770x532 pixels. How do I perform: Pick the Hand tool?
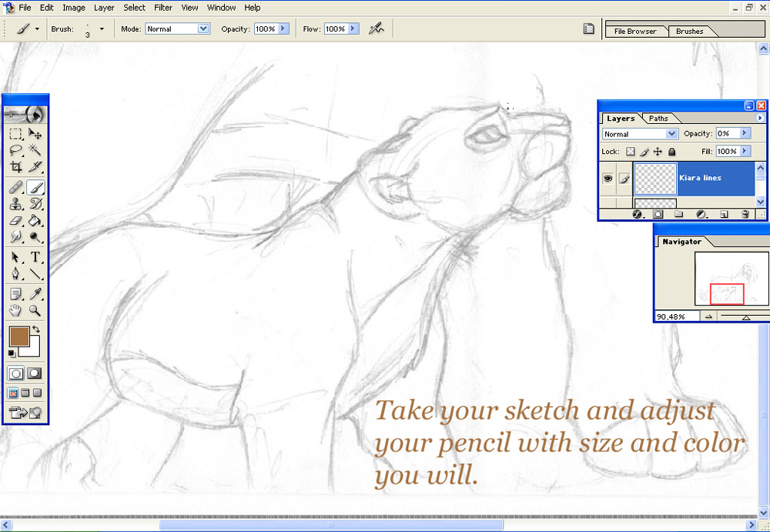[x=15, y=310]
